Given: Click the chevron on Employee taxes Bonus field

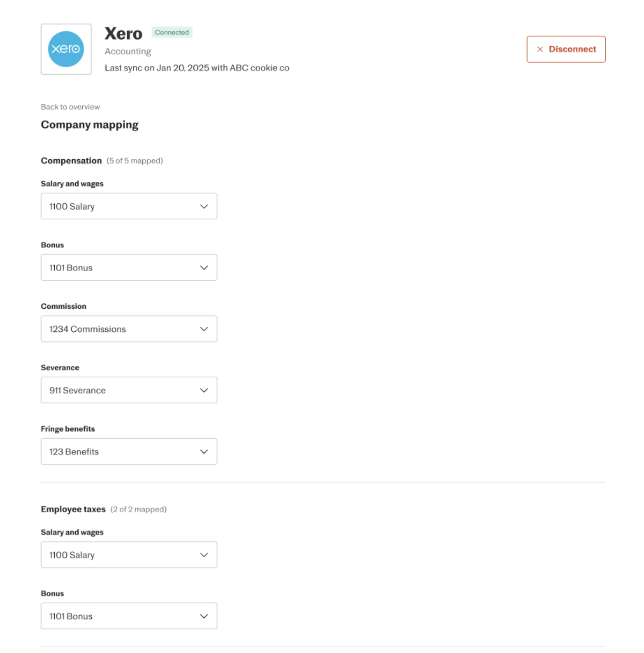Looking at the screenshot, I should click(204, 616).
